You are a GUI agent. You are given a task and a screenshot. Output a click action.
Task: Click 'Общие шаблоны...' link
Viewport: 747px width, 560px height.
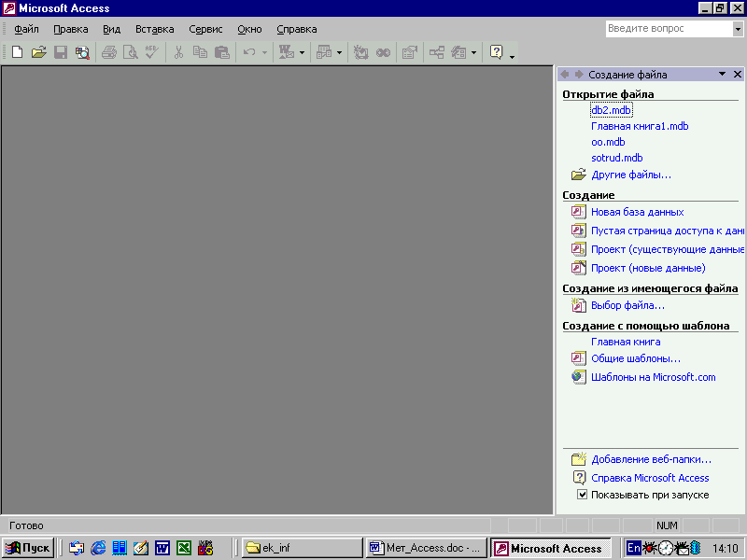coord(636,358)
